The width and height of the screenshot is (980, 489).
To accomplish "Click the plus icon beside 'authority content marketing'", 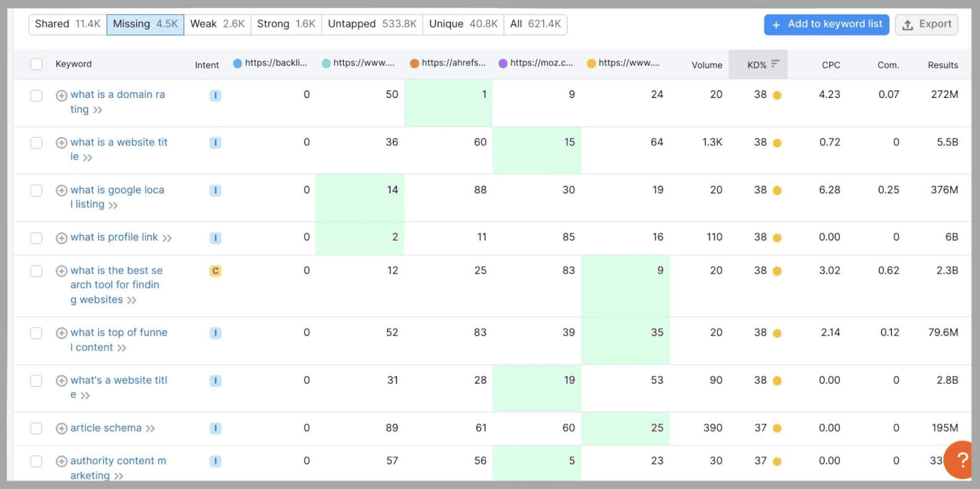I will (x=61, y=461).
